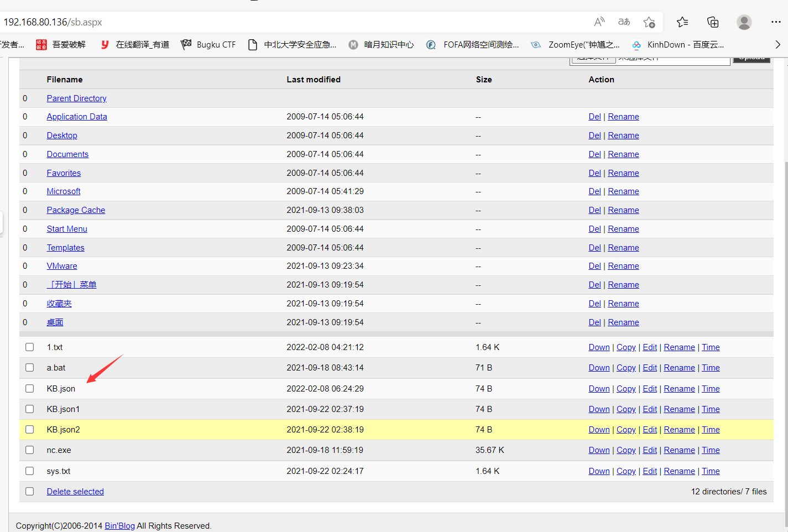The height and width of the screenshot is (532, 788).
Task: Open the Bin'Blog footer link
Action: (120, 526)
